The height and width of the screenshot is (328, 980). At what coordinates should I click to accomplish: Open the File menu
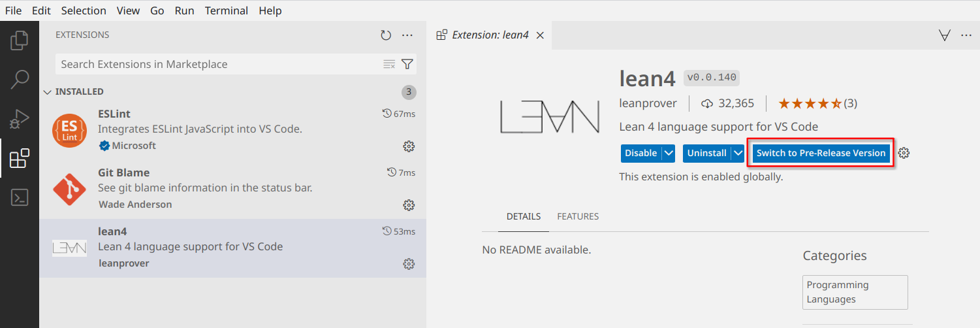13,10
